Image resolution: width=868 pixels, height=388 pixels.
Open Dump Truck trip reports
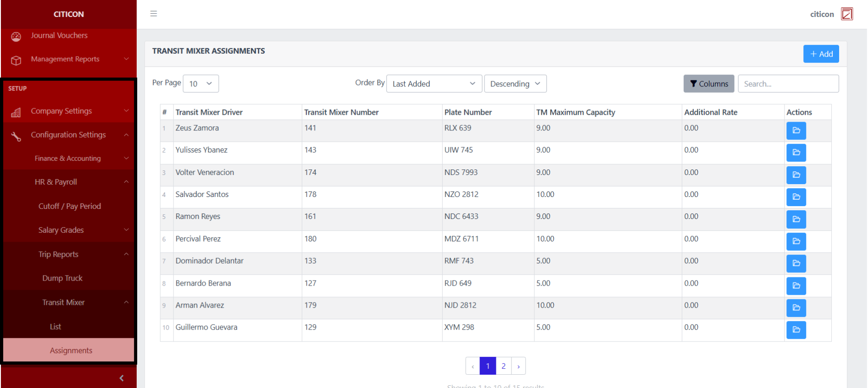coord(62,278)
